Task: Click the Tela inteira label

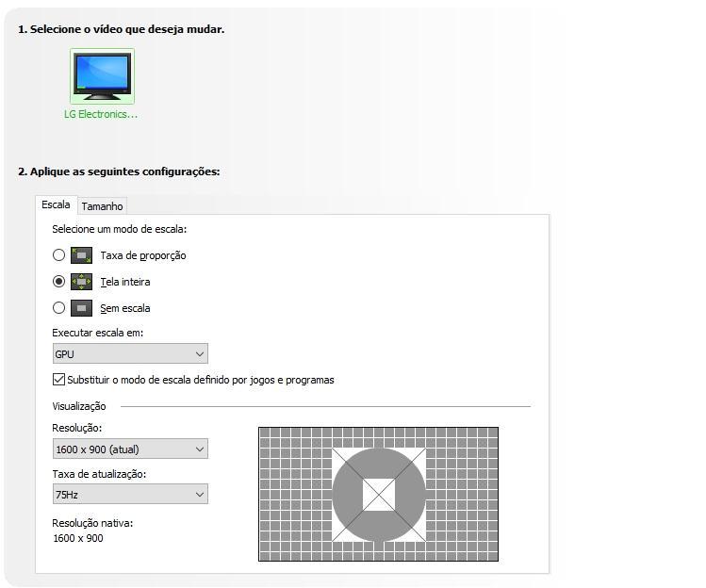Action: point(125,282)
